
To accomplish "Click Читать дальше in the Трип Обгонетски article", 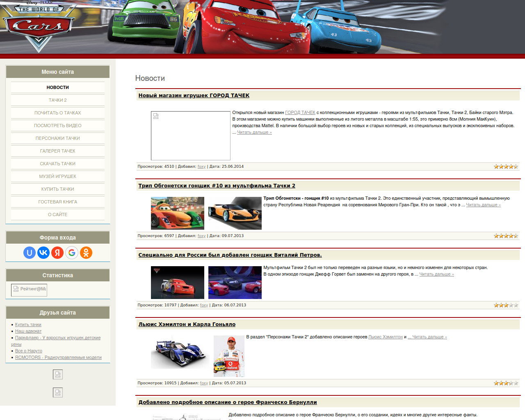I will tap(483, 205).
